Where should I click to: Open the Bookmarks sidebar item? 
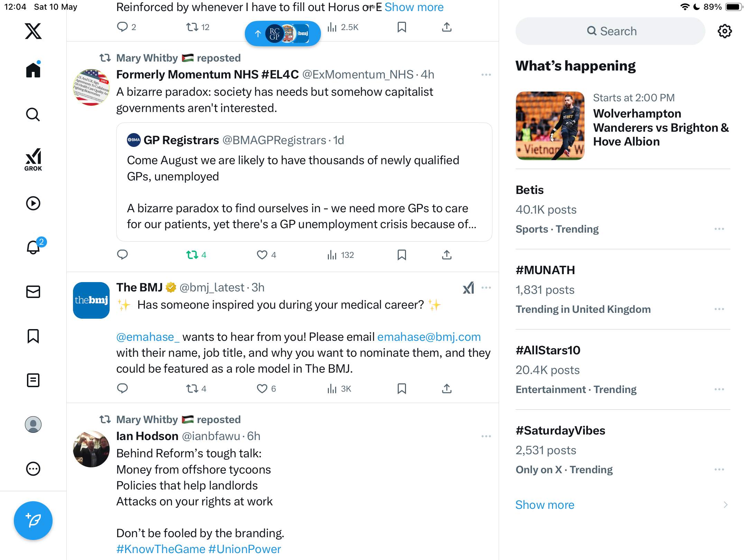[x=33, y=336]
